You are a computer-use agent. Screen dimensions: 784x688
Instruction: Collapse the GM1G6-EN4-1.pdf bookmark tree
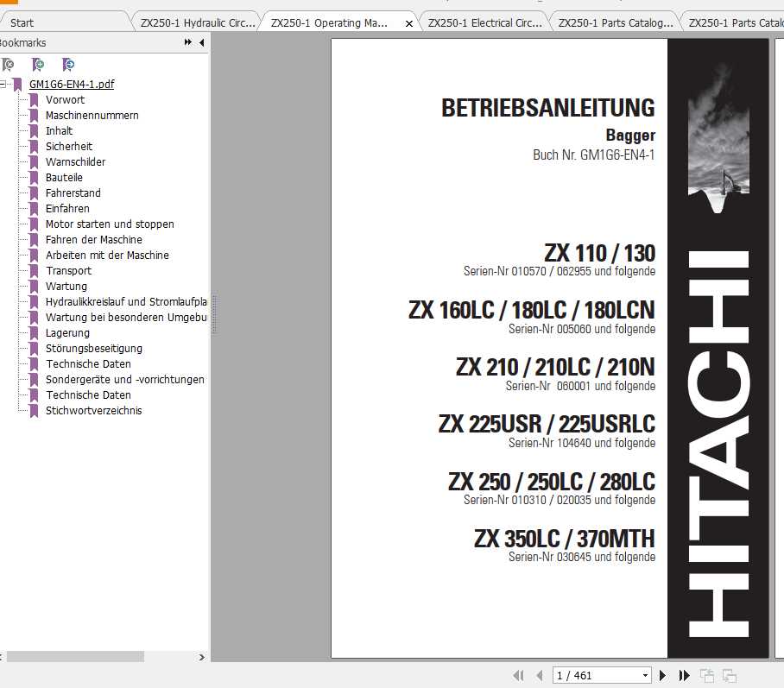[3, 84]
